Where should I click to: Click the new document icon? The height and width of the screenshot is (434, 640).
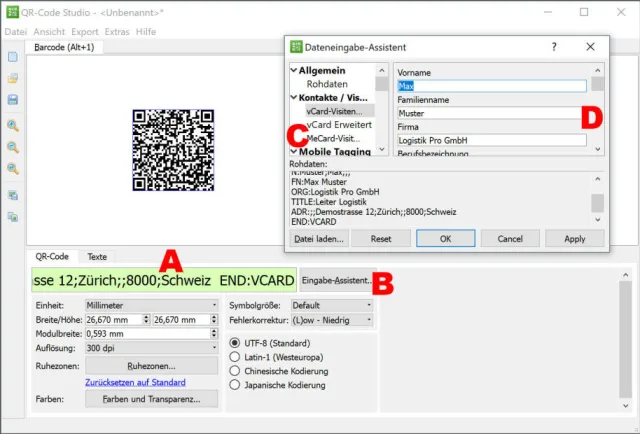pos(13,57)
